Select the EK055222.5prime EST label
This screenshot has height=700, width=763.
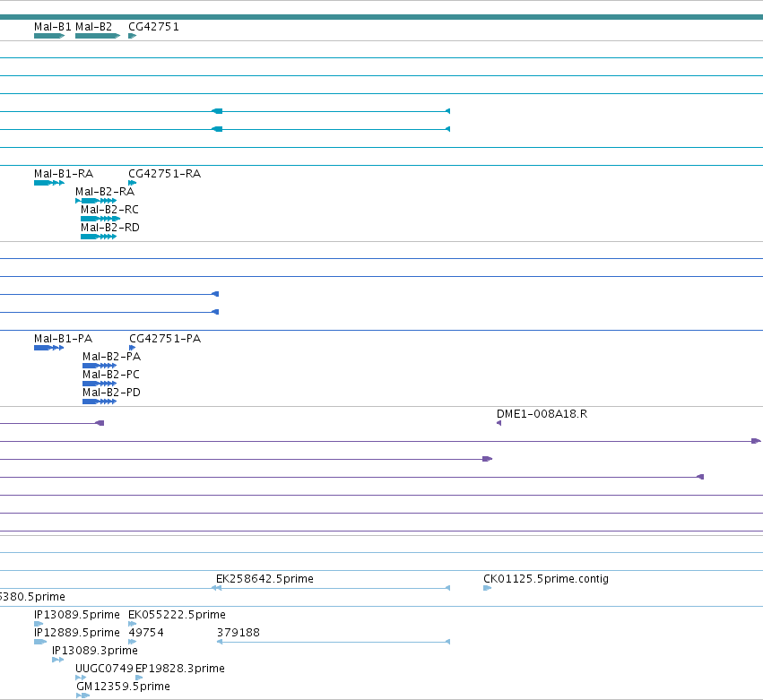[177, 615]
